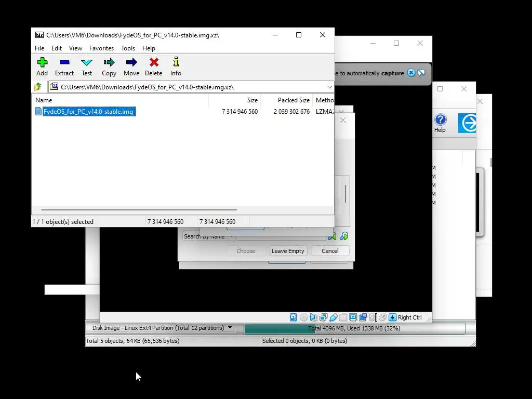
Task: Sort by the Name column header
Action: click(44, 100)
